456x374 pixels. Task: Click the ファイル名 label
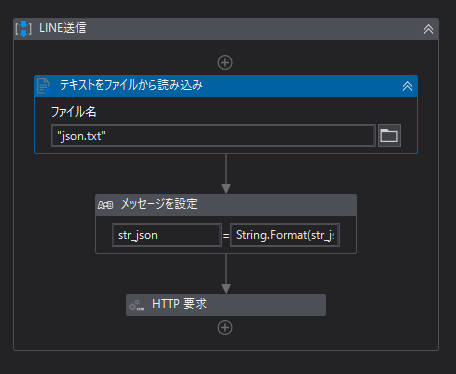click(73, 112)
